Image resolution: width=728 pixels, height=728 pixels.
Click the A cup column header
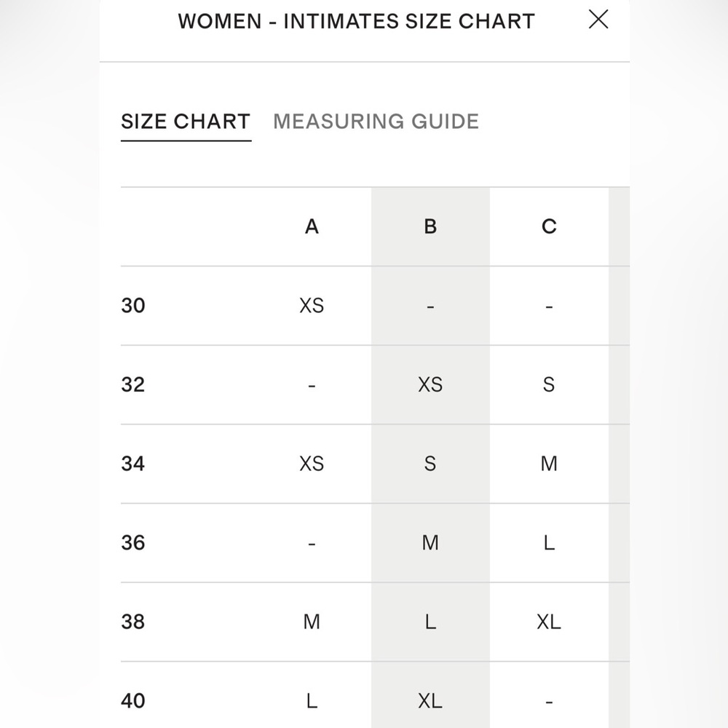(x=312, y=226)
